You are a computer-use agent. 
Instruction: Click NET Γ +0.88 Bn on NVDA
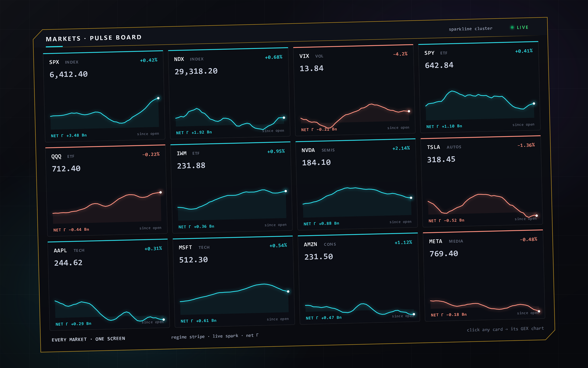tap(321, 224)
